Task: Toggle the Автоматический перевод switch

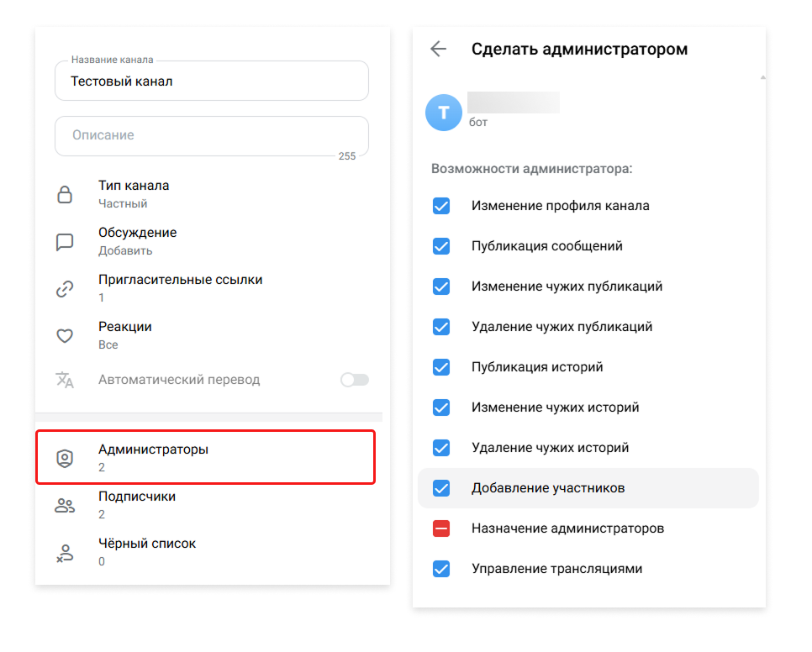Action: click(x=354, y=380)
